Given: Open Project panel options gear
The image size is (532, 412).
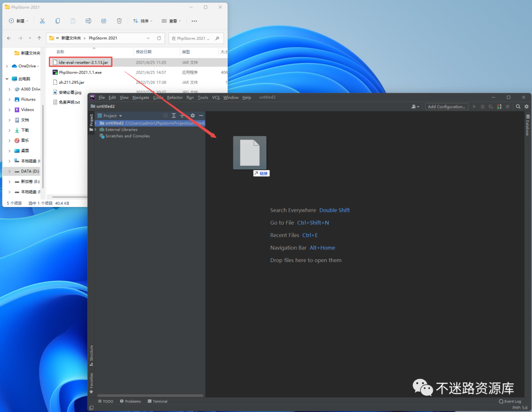Looking at the screenshot, I should tap(193, 116).
